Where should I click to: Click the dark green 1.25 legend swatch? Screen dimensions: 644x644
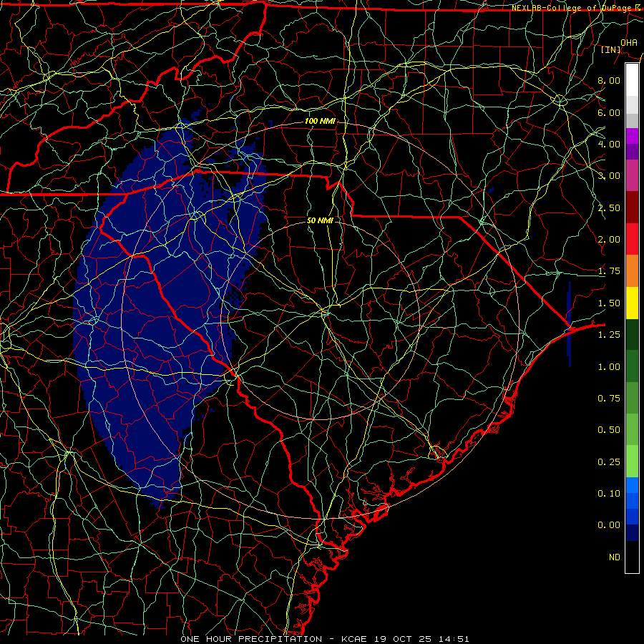tap(632, 335)
